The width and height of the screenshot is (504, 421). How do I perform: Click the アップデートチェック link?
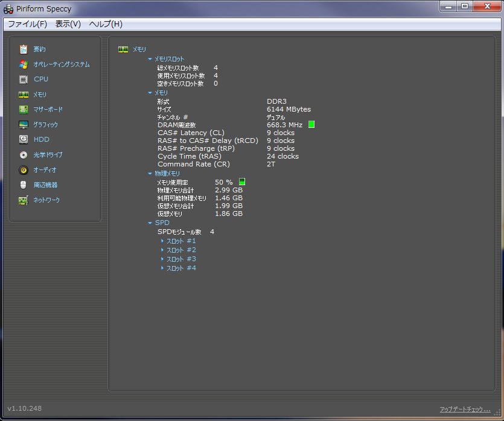point(465,410)
